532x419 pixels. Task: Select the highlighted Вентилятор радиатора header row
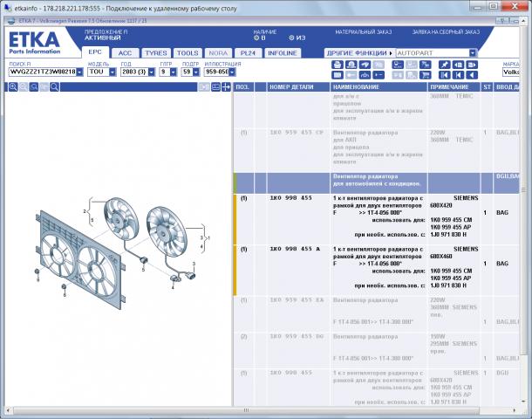[x=376, y=183]
